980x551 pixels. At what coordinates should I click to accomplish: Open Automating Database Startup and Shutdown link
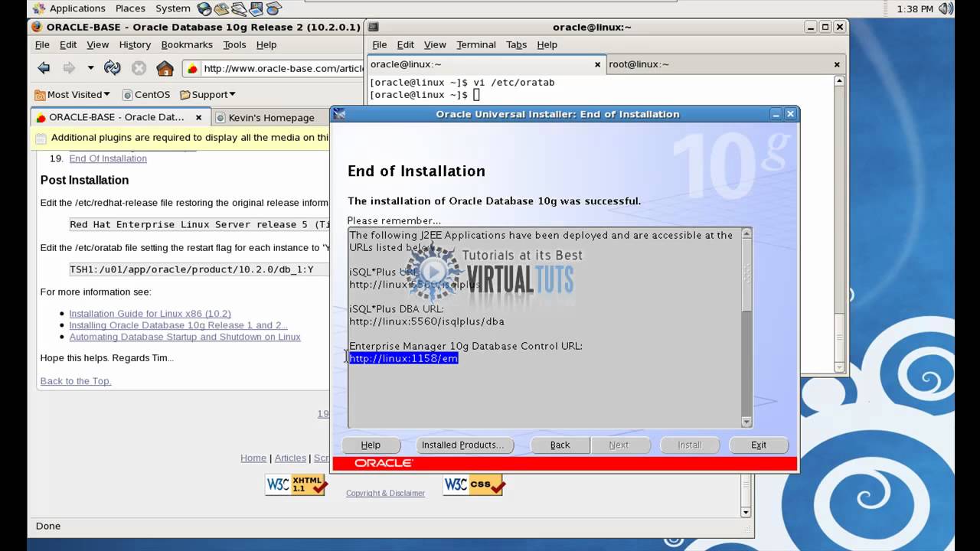pos(185,337)
